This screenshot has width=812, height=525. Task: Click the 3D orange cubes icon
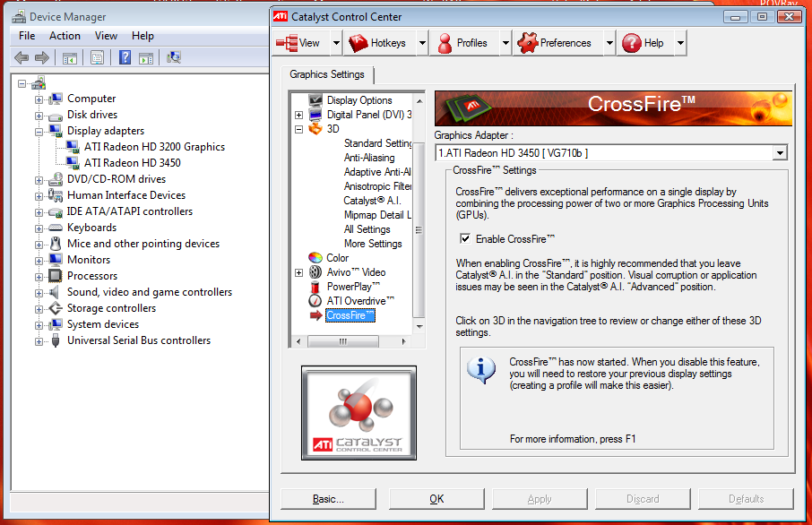315,128
